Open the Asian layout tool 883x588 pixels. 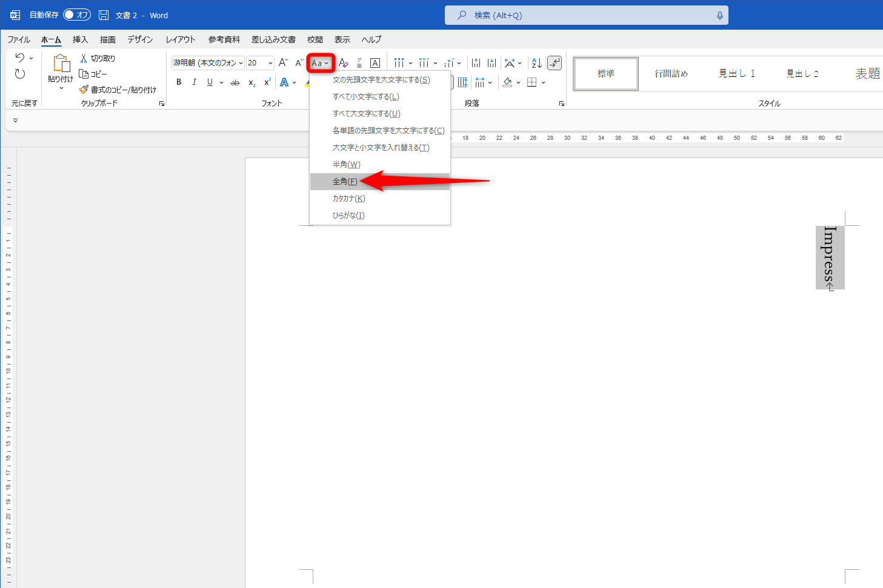pyautogui.click(x=510, y=63)
